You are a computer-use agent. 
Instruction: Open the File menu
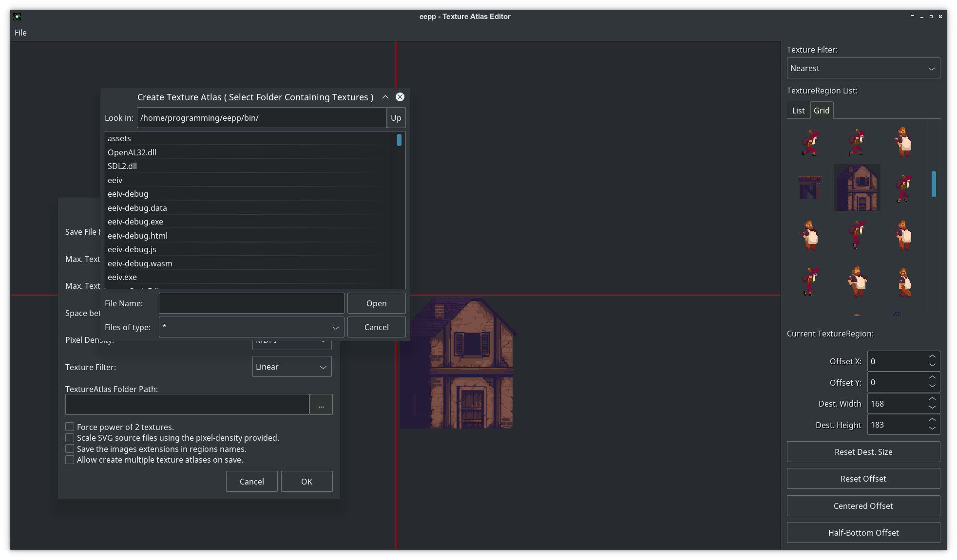pos(20,33)
